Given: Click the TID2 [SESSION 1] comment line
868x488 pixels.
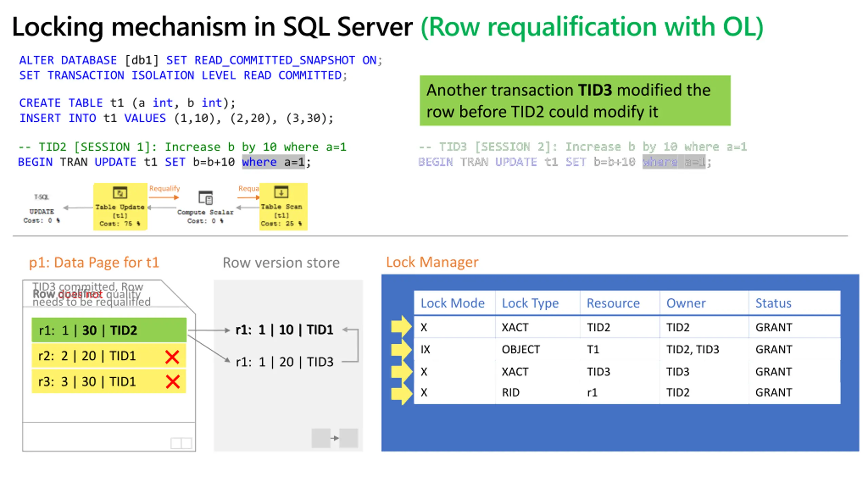Looking at the screenshot, I should coord(182,147).
